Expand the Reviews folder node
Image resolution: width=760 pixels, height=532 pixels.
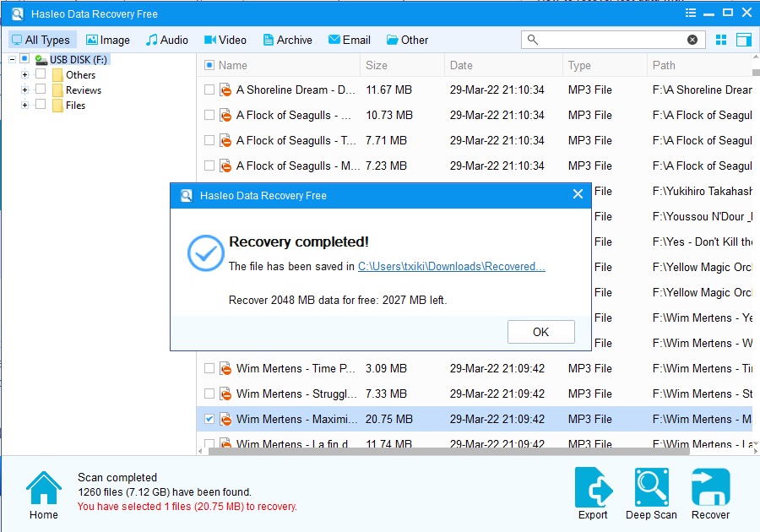pyautogui.click(x=24, y=90)
